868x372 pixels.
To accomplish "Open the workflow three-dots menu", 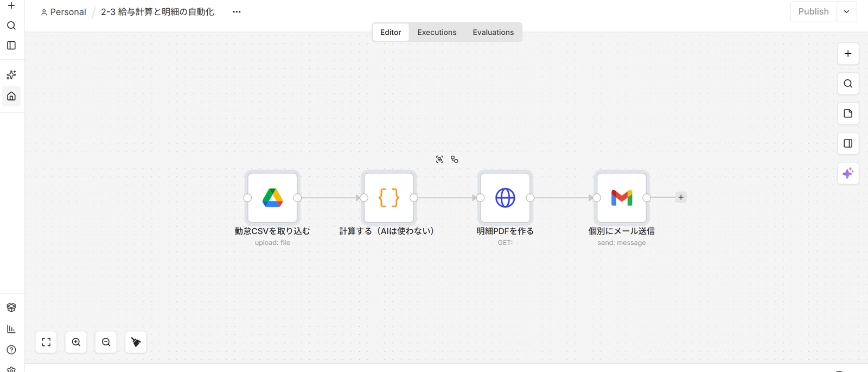I will pyautogui.click(x=237, y=12).
